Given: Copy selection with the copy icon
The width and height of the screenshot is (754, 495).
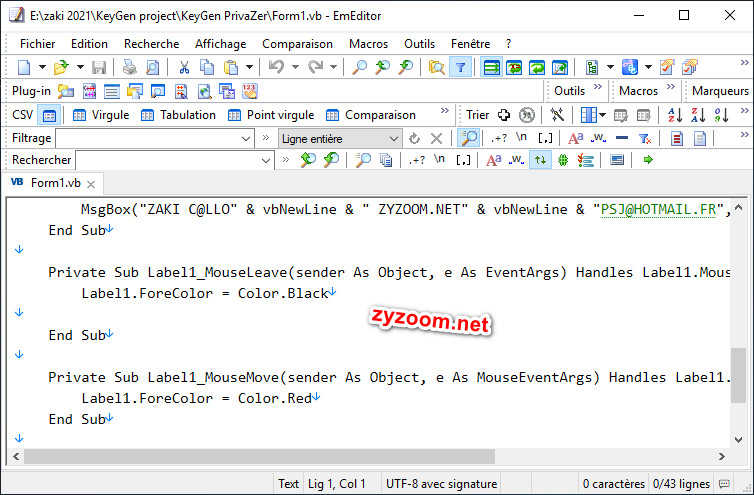Looking at the screenshot, I should pyautogui.click(x=207, y=67).
